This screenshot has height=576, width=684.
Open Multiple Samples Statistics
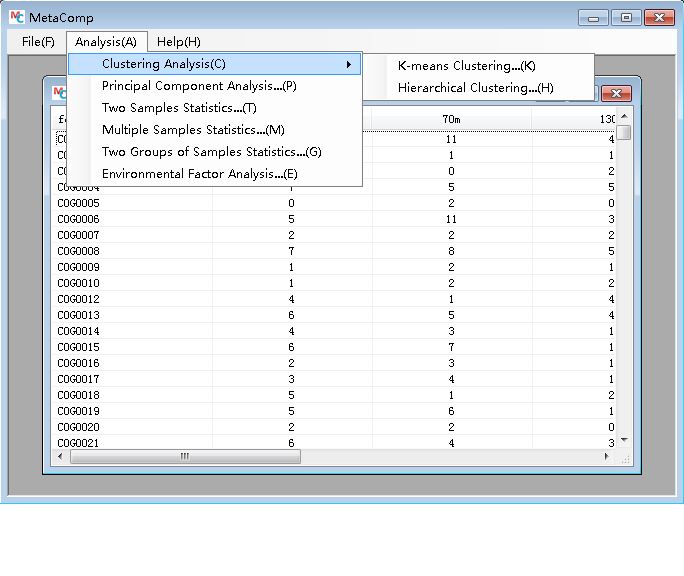click(193, 130)
